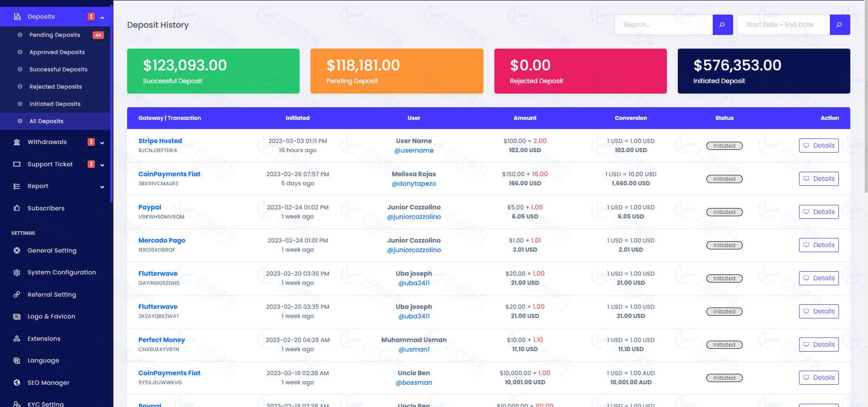Click the red alert badge on Support Ticket
This screenshot has width=868, height=407.
(x=91, y=164)
